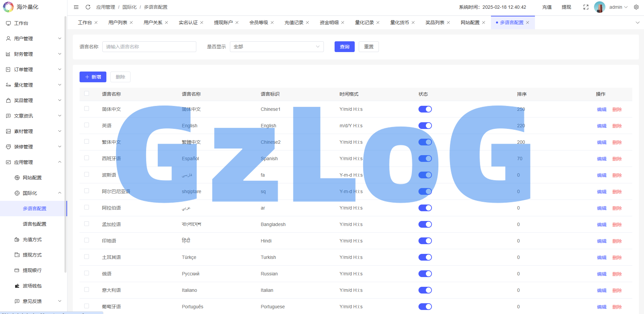Open 语言包配置 menu item
The image size is (644, 314).
coord(35,224)
